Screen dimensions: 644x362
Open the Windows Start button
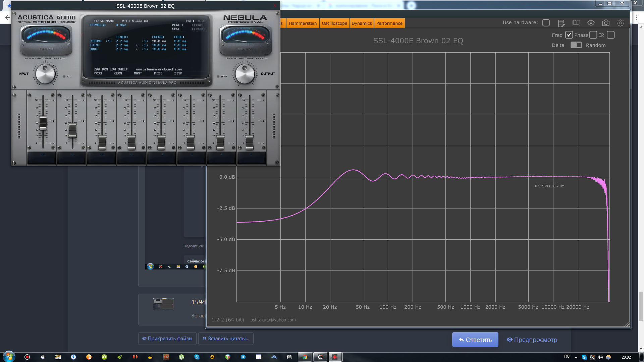[9, 357]
